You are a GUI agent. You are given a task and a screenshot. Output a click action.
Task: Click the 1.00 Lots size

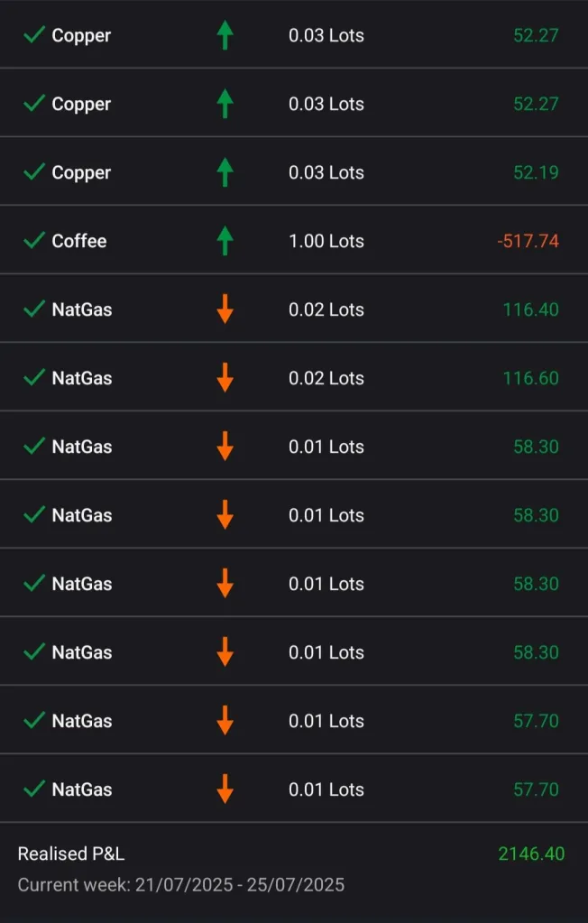click(x=326, y=241)
